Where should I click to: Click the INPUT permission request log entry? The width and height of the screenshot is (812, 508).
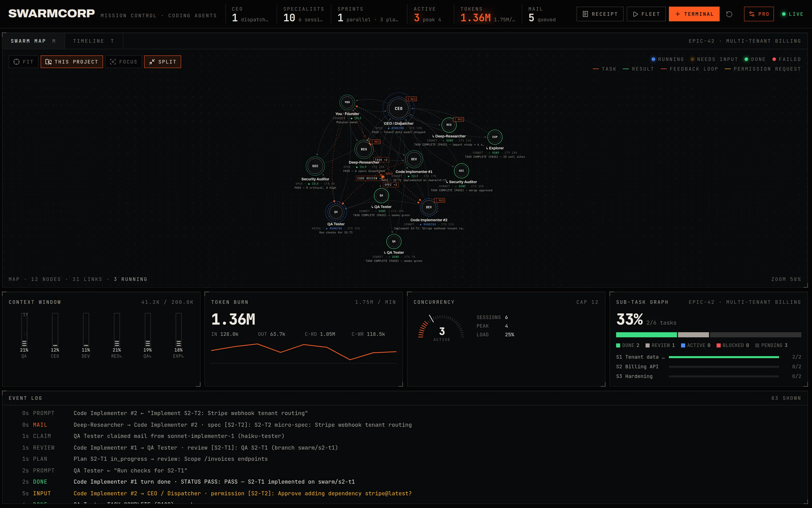pos(405,494)
